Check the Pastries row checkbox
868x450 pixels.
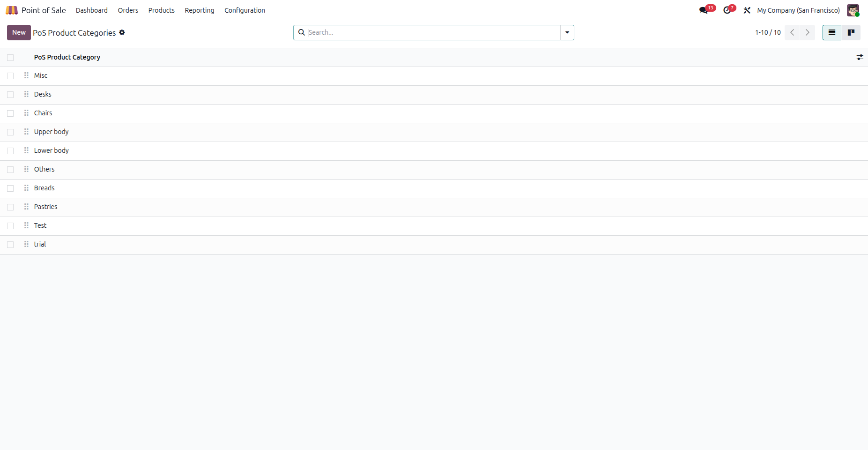10,207
